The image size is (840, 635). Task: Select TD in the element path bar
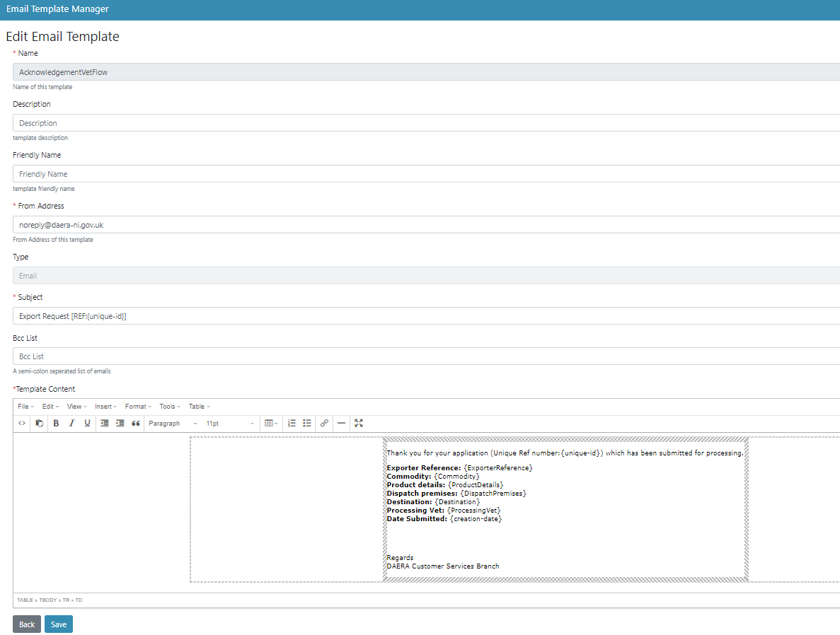click(x=79, y=600)
